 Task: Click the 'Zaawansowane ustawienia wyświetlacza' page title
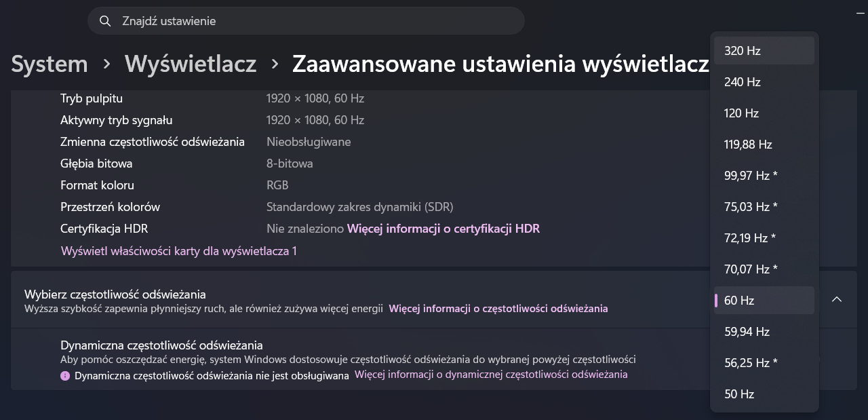pyautogui.click(x=500, y=64)
